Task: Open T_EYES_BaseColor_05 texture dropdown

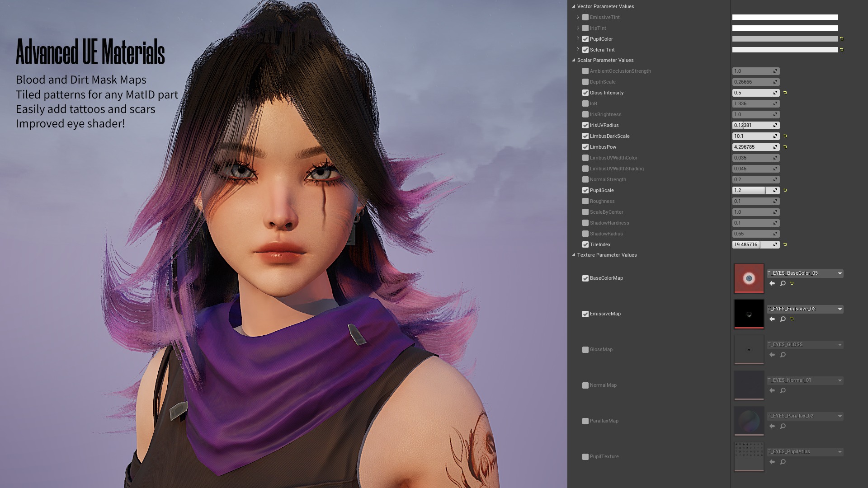Action: click(x=805, y=273)
